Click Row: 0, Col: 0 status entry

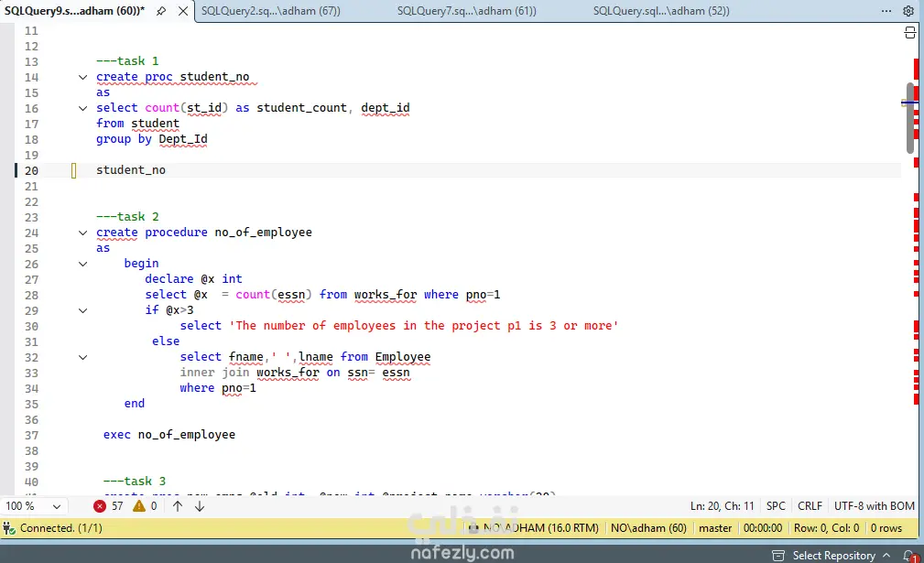(826, 528)
